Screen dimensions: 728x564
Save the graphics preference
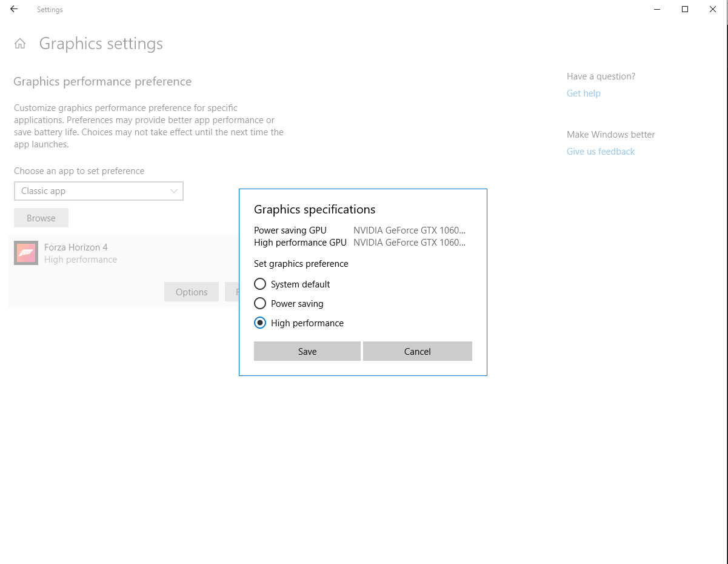point(307,351)
